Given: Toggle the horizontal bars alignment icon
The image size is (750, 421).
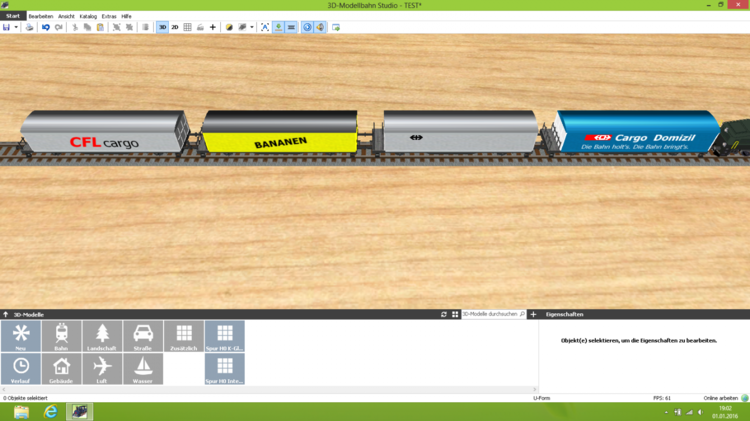Looking at the screenshot, I should (291, 27).
